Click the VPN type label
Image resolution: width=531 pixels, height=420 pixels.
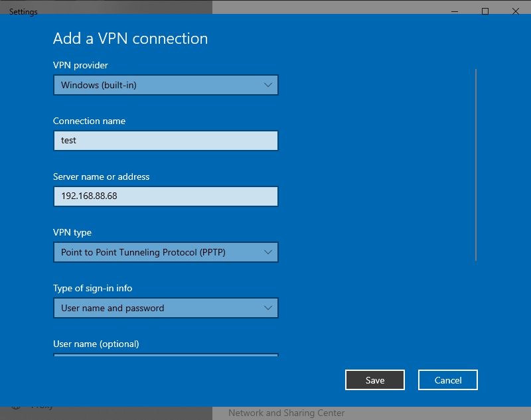point(72,233)
